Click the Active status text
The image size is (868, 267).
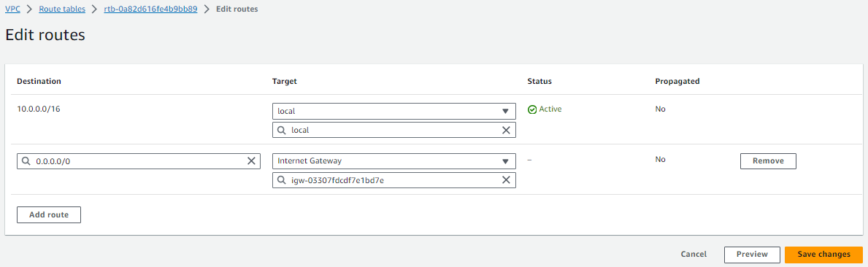(x=550, y=109)
